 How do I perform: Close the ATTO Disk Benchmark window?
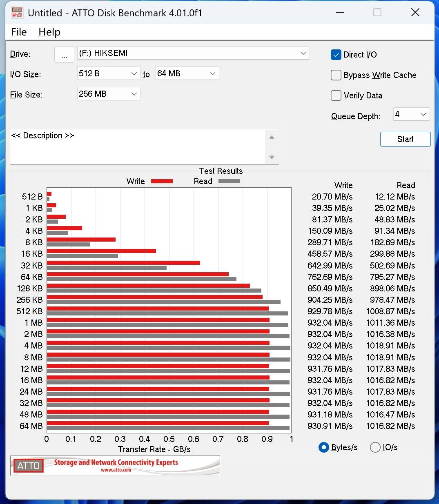pyautogui.click(x=415, y=13)
